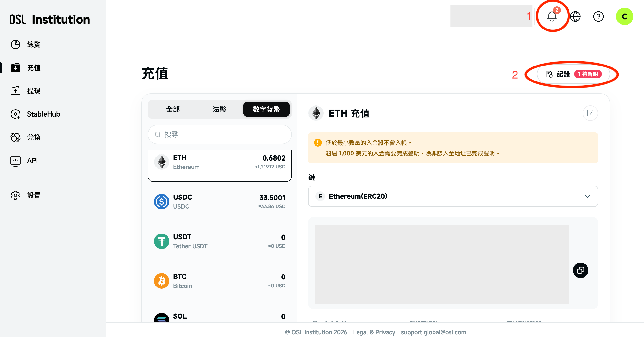Open 兌換 in the sidebar
This screenshot has width=644, height=337.
click(34, 137)
